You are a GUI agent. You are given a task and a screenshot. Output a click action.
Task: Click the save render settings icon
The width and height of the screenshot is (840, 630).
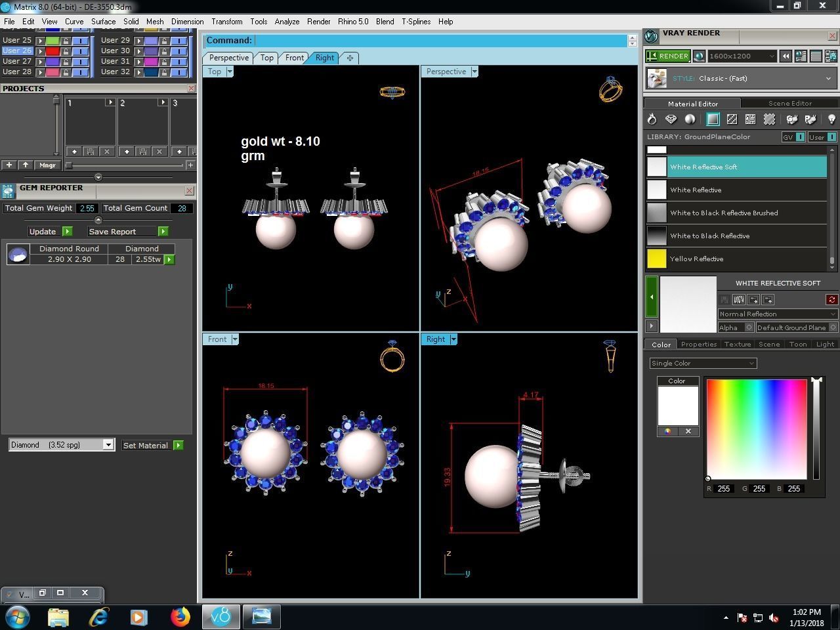831,56
